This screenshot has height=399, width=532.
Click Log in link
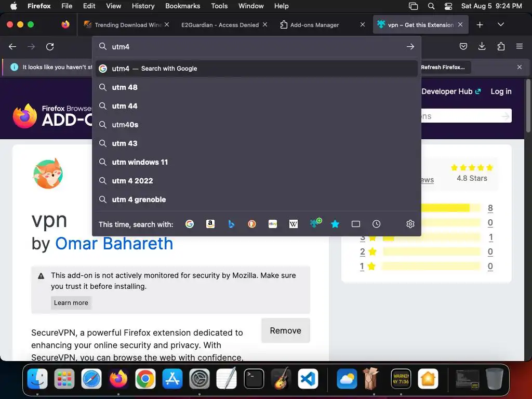pyautogui.click(x=501, y=91)
